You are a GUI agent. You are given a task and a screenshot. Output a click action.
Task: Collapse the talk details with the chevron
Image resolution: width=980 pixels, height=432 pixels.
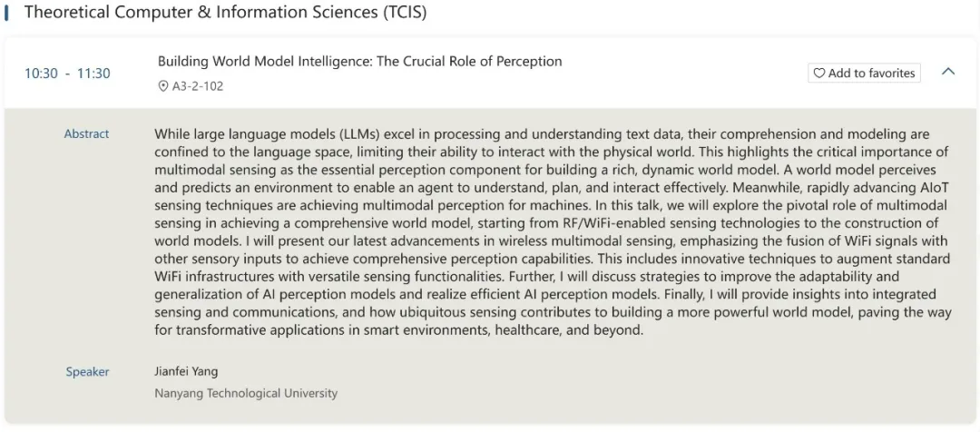coord(948,72)
